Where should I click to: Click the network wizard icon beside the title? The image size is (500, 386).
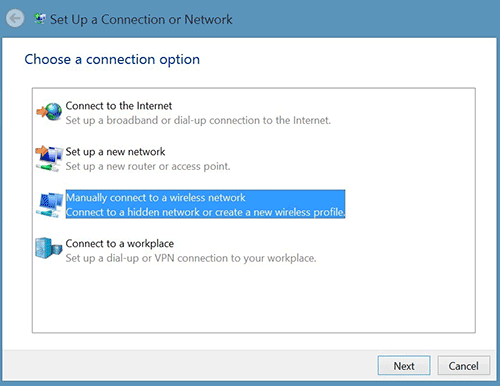[x=40, y=19]
